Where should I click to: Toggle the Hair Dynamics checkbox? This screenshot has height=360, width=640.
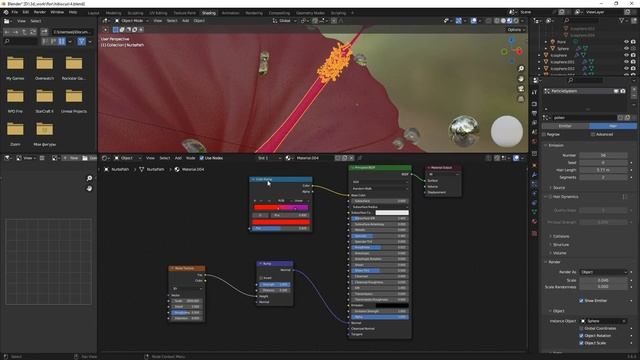550,197
